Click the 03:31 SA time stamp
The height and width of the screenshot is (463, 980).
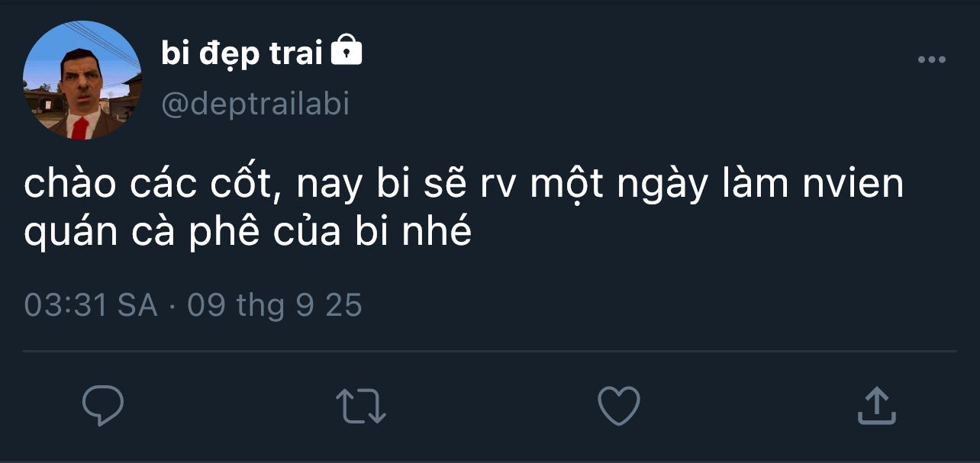point(91,306)
